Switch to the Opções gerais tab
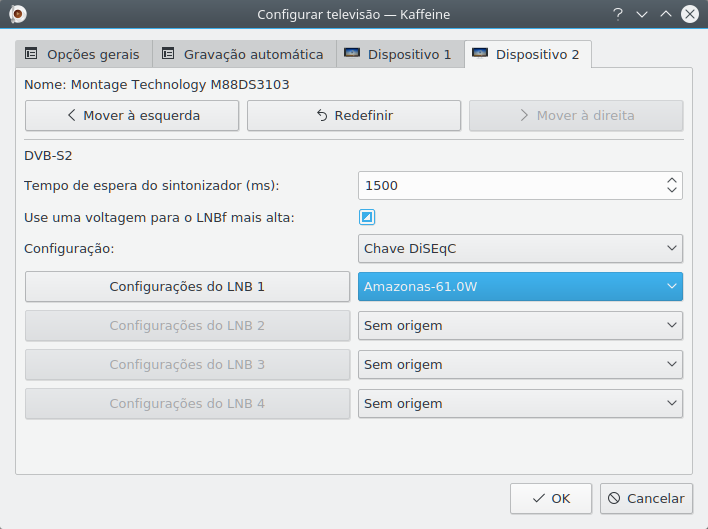The image size is (708, 529). pyautogui.click(x=84, y=54)
